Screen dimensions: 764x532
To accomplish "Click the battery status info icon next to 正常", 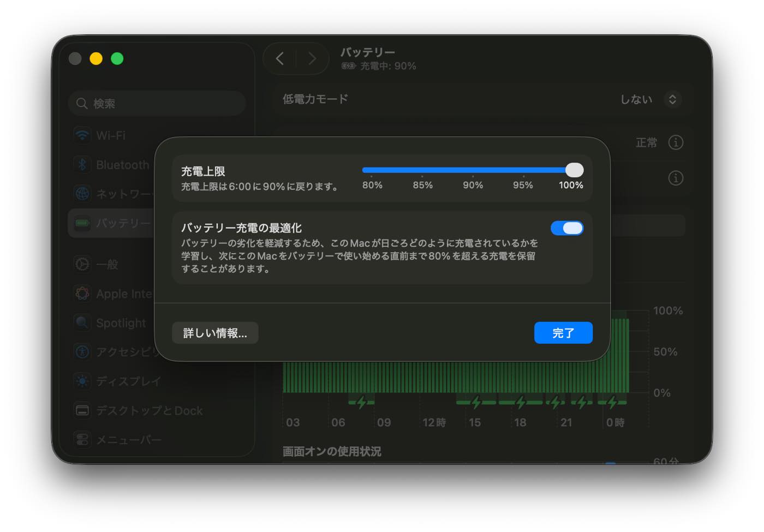I will coord(676,142).
